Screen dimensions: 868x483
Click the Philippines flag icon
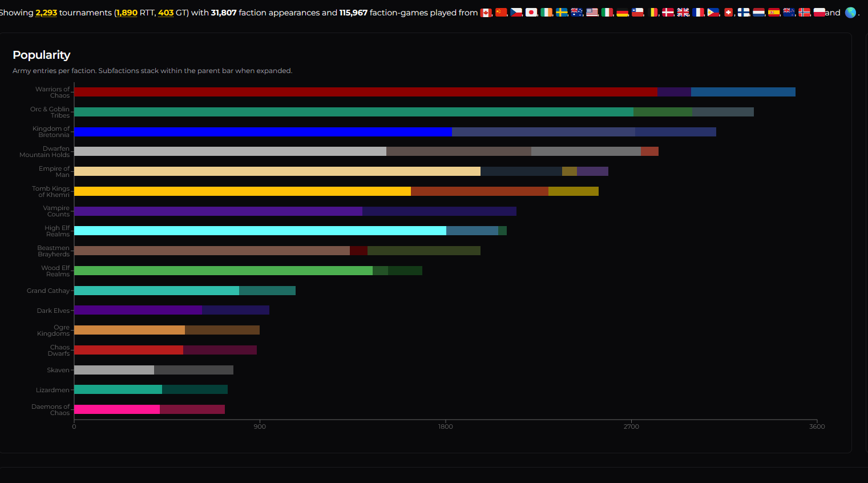click(x=713, y=13)
